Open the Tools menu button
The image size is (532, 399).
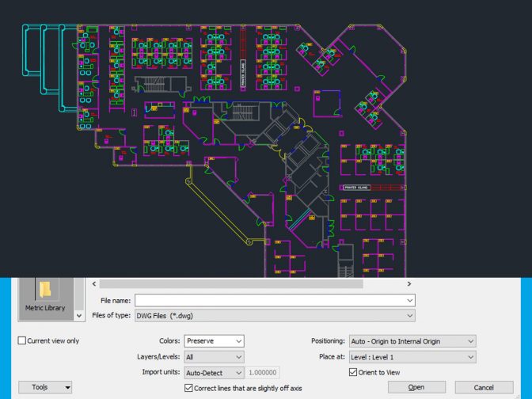click(45, 387)
